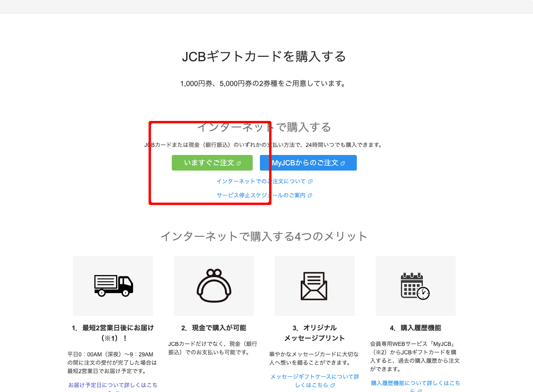This screenshot has width=533, height=392.
Task: Click the external-link icon on MyJCBからのご注文 button
Action: pos(343,163)
